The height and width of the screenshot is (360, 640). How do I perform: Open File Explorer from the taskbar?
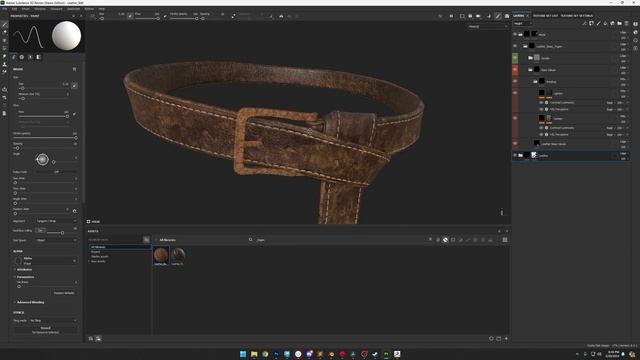point(254,354)
